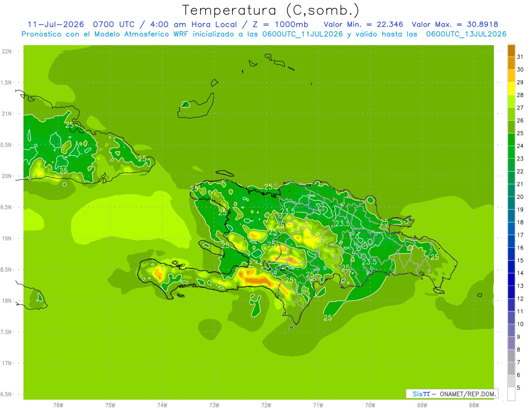Click the '22N' latitude axis label
Viewport: 532px width, 411px height.
tap(7, 51)
